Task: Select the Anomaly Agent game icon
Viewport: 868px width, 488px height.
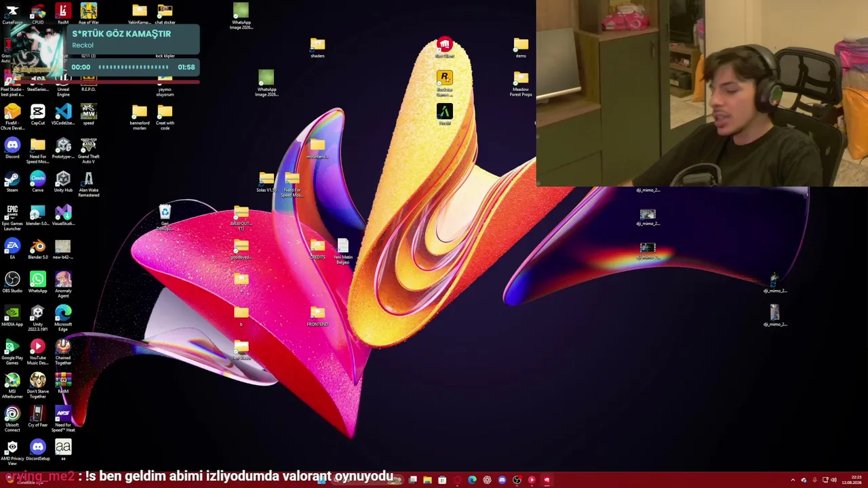Action: click(63, 285)
